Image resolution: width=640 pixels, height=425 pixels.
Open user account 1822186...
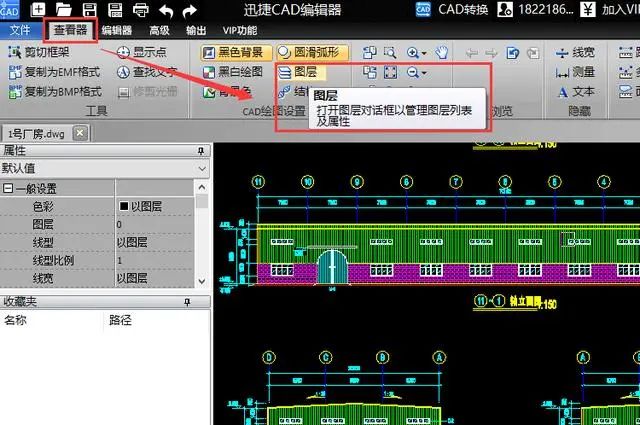click(x=536, y=9)
